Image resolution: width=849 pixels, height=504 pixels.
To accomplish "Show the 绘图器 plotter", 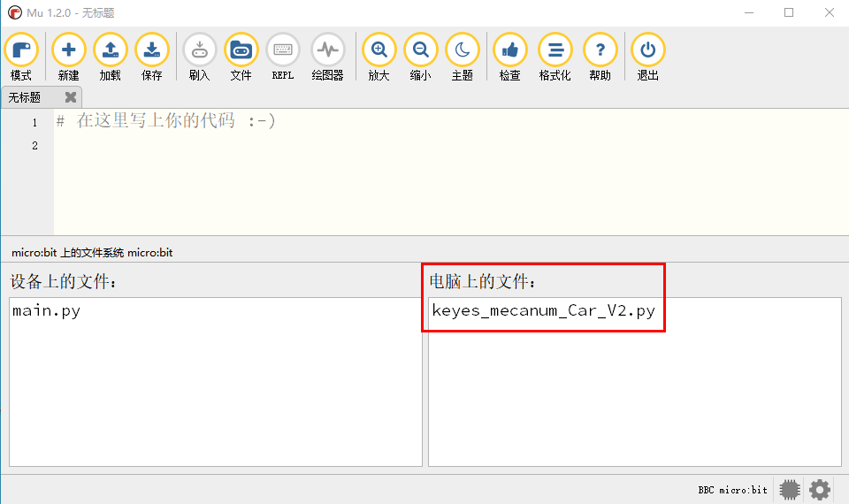I will click(x=327, y=57).
